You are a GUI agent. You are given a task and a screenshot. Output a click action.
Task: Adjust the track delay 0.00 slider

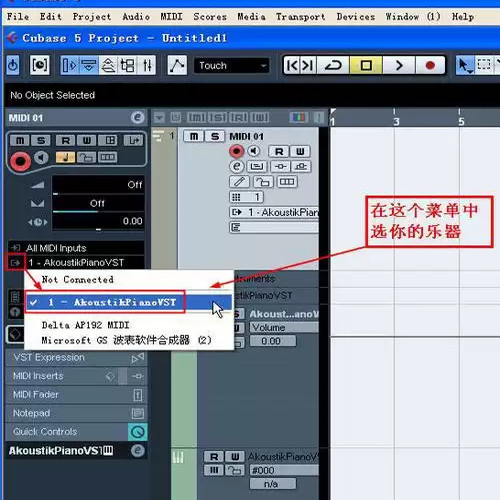(x=98, y=222)
